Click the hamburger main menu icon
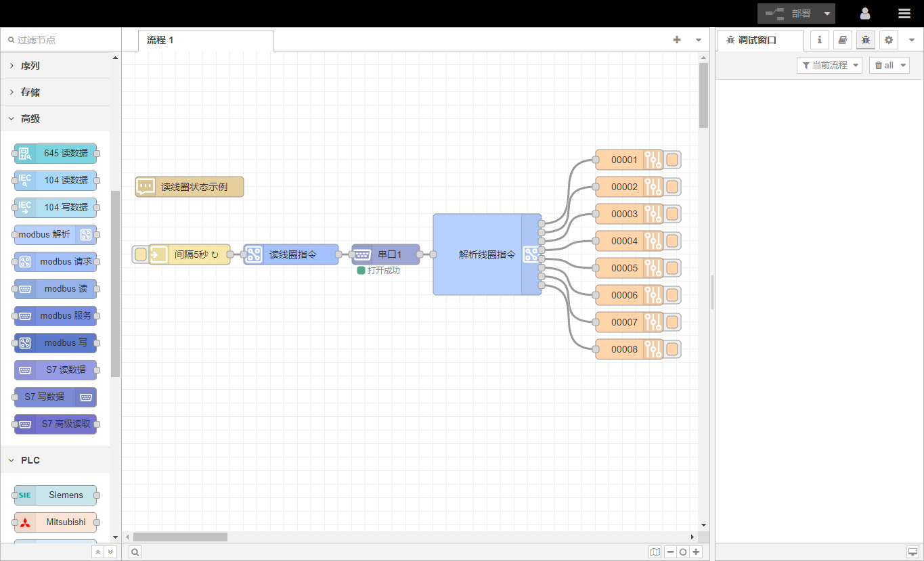 904,14
